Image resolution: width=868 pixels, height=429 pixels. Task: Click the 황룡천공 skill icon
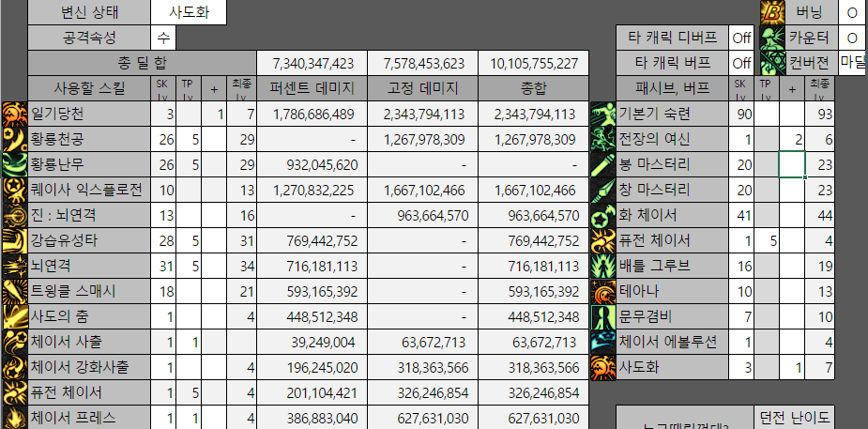click(13, 140)
